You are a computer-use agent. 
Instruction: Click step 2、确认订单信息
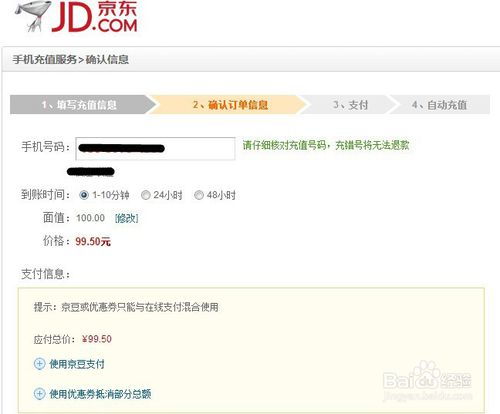[x=230, y=105]
